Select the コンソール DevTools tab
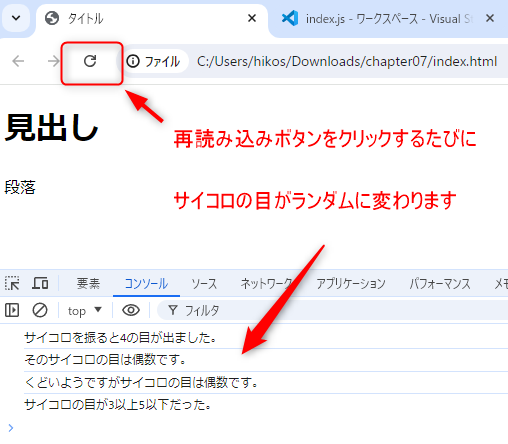The height and width of the screenshot is (444, 508). tap(146, 284)
